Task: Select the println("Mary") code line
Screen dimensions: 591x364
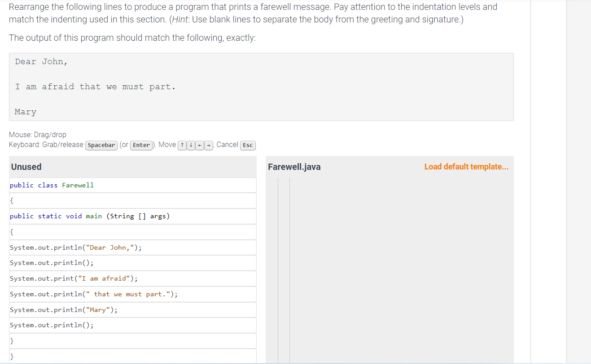Action: pos(133,309)
